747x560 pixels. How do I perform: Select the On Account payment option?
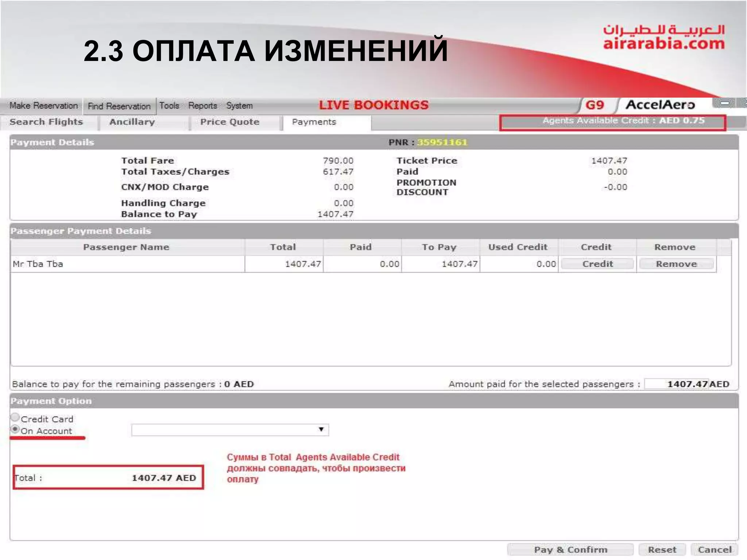15,429
